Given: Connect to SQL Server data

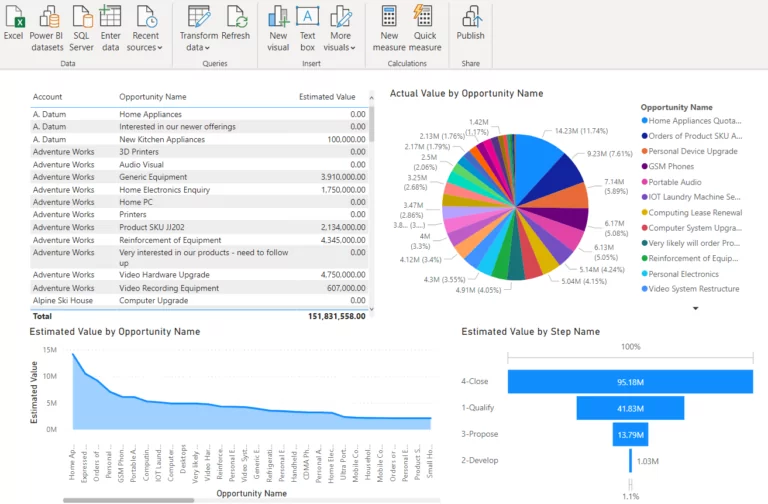Looking at the screenshot, I should (x=81, y=28).
